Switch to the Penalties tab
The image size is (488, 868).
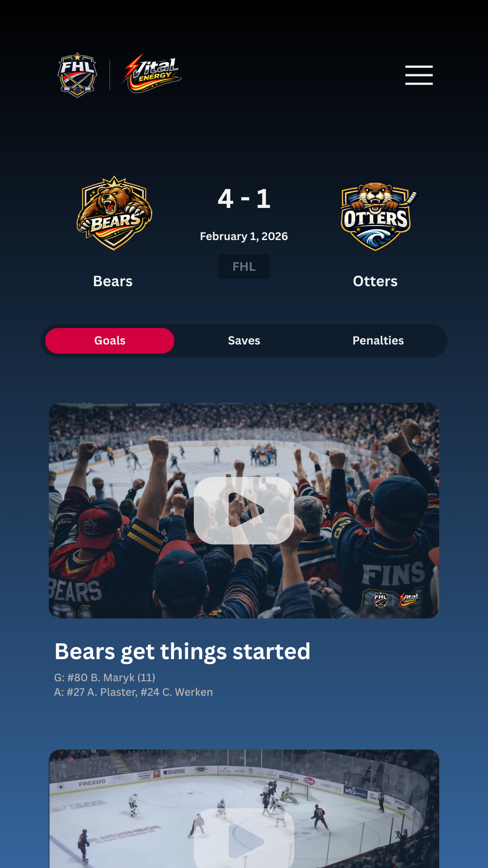[378, 340]
